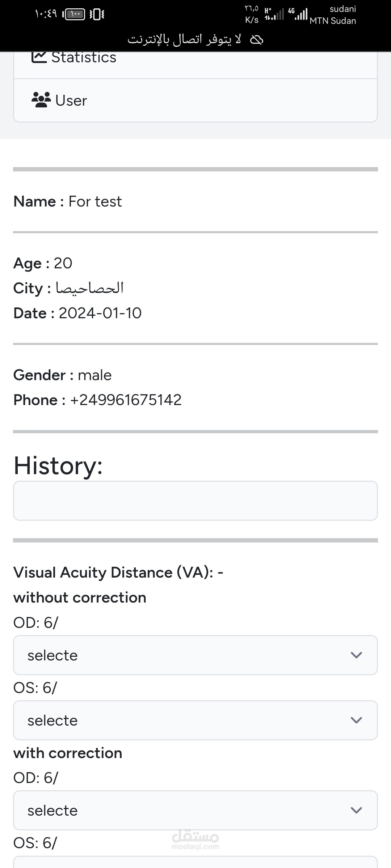The image size is (391, 868).
Task: Tap the 4G signal strength icon
Action: pos(298,14)
